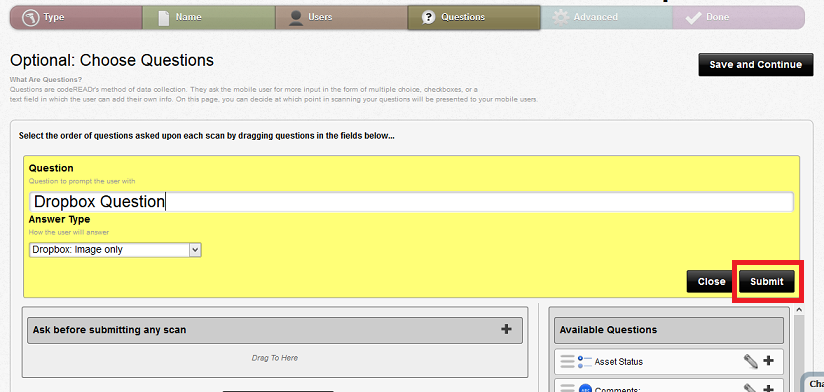
Task: Open the Answer Type dropdown
Action: coord(115,250)
